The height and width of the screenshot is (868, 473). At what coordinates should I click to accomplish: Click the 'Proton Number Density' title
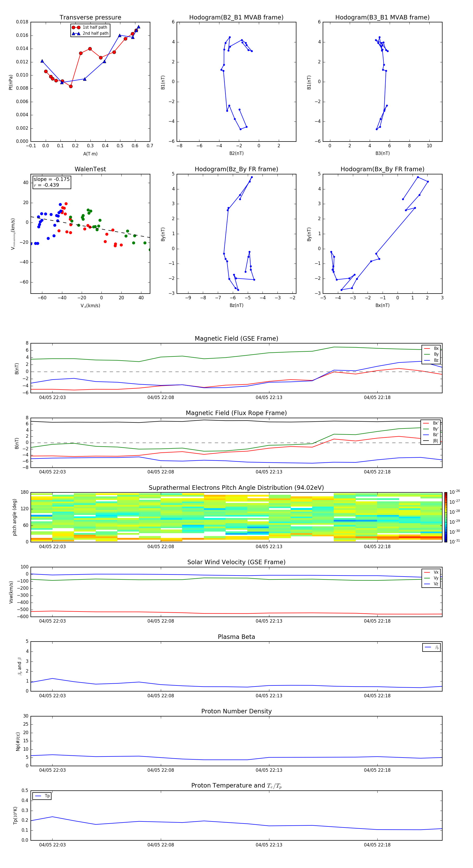click(x=236, y=711)
